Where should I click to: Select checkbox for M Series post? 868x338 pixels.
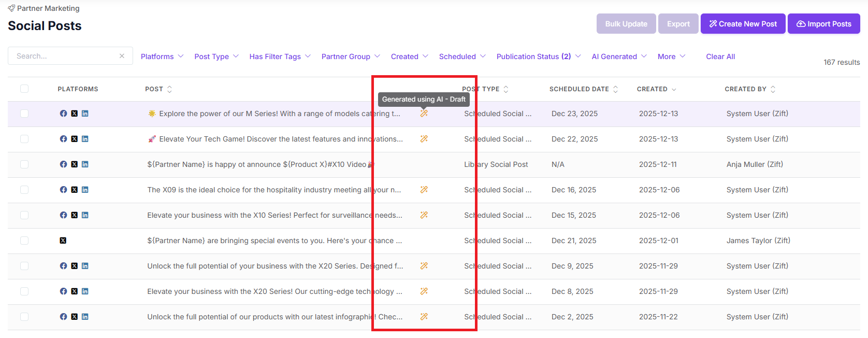[x=24, y=114]
